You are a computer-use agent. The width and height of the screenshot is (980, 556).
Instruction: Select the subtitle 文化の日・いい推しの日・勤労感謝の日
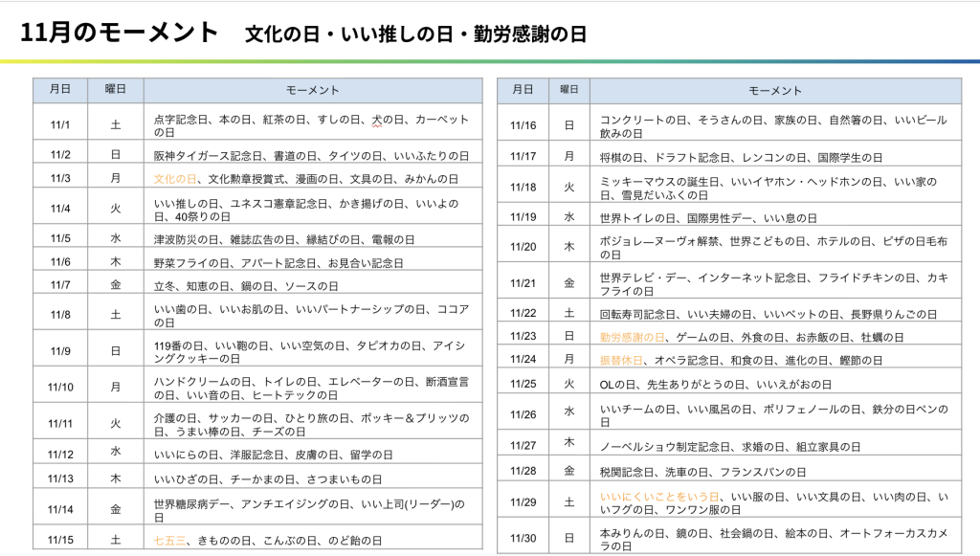[415, 34]
